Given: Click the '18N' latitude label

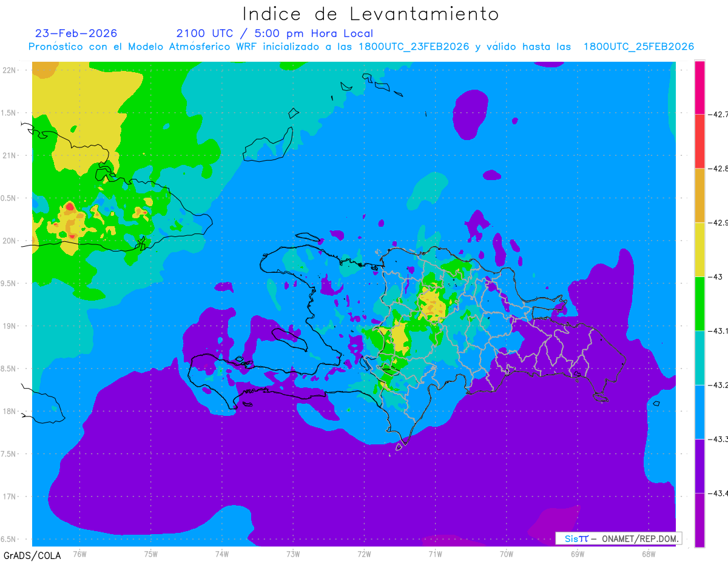Looking at the screenshot, I should (10, 411).
